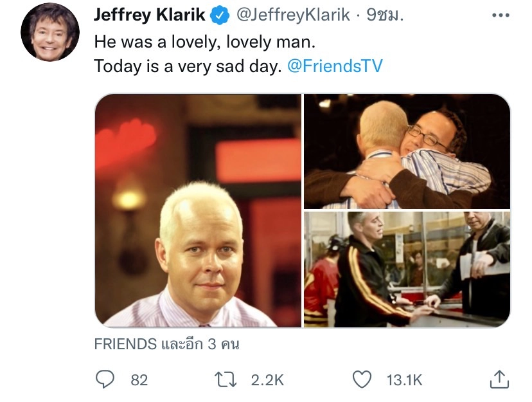The height and width of the screenshot is (402, 532).
Task: Click the 82 replies count
Action: pos(139,380)
